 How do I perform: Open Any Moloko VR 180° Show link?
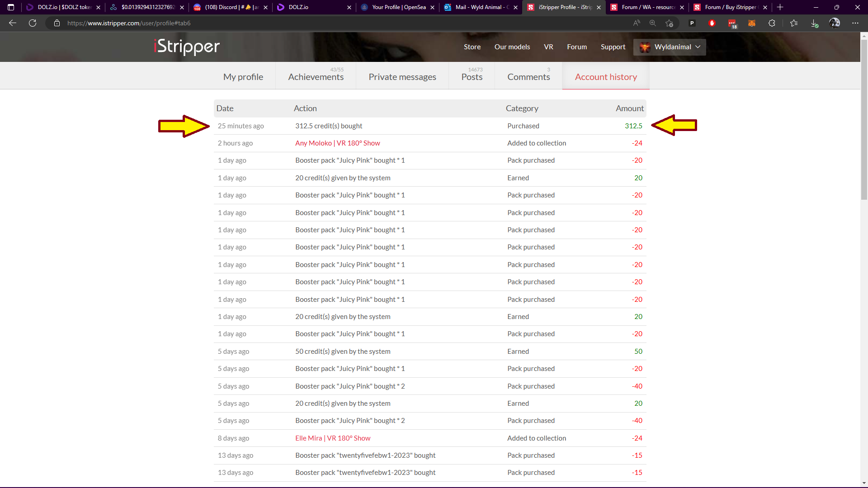(338, 143)
